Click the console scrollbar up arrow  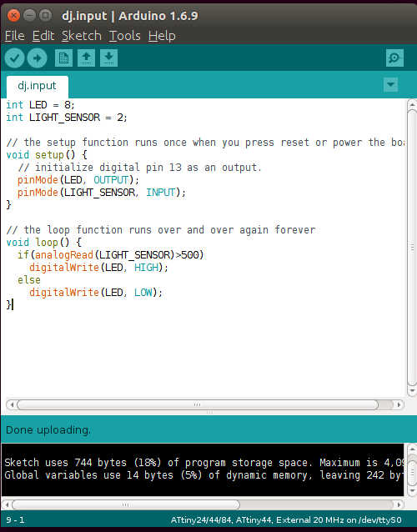(x=412, y=449)
